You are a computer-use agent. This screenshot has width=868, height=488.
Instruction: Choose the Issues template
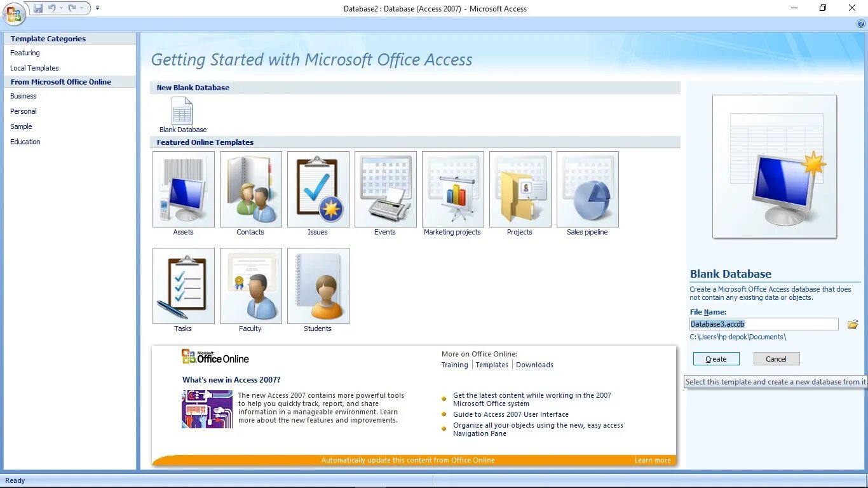click(x=318, y=193)
